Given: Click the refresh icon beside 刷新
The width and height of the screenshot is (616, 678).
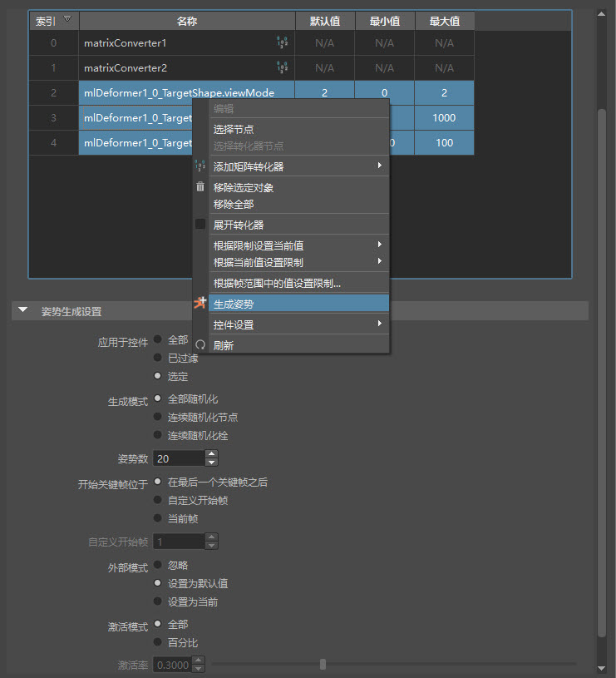Looking at the screenshot, I should point(200,344).
